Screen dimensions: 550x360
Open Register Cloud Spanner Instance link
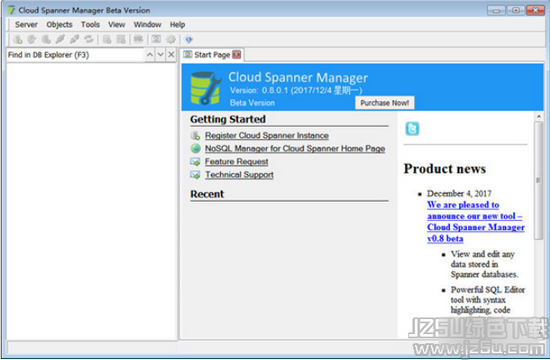click(x=267, y=135)
